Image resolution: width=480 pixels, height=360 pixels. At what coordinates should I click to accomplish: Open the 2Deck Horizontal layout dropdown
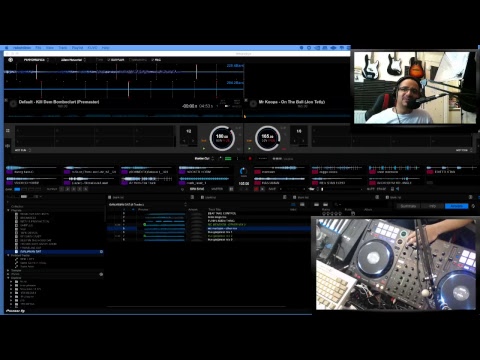pos(73,60)
